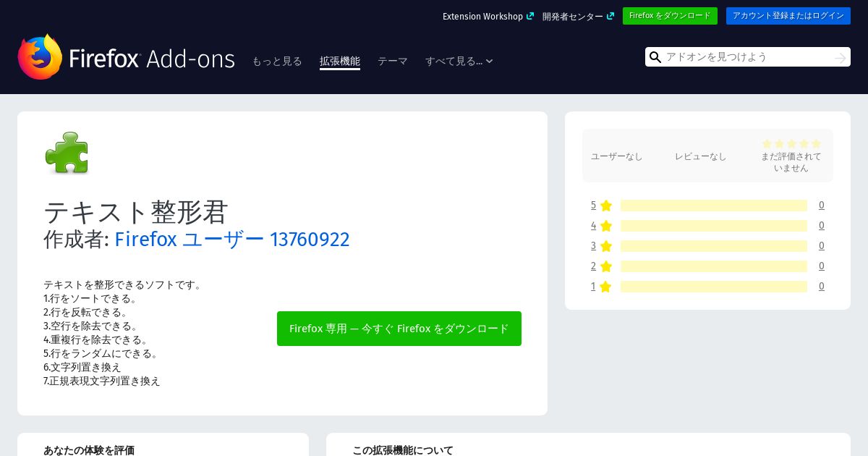Click the Firefox Add-ons title text
Screen dimensions: 868x456
[x=152, y=59]
